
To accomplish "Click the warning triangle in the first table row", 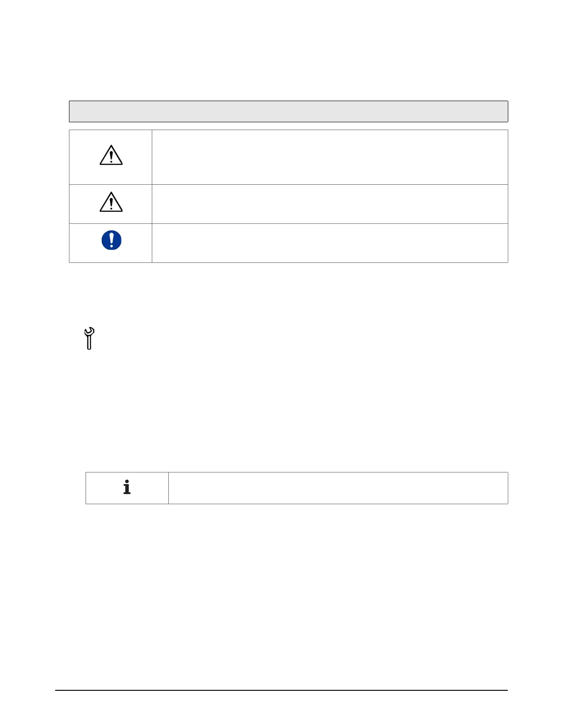I will point(111,155).
